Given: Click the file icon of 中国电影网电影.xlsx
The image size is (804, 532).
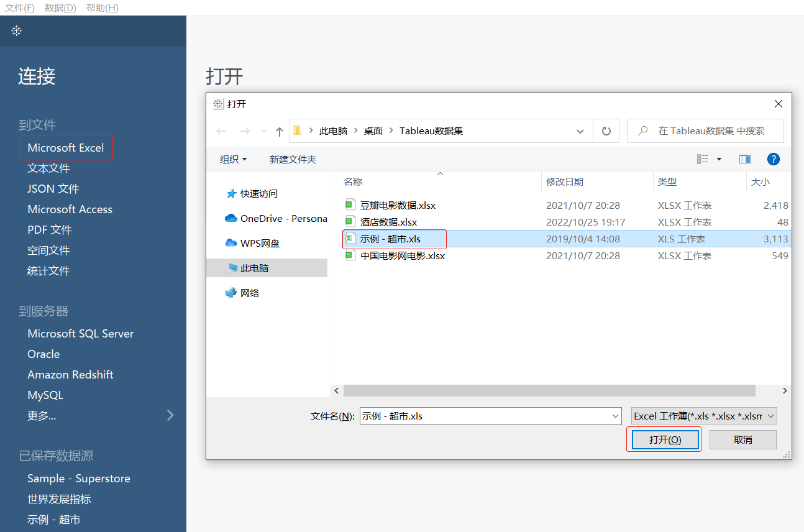Looking at the screenshot, I should (x=350, y=255).
